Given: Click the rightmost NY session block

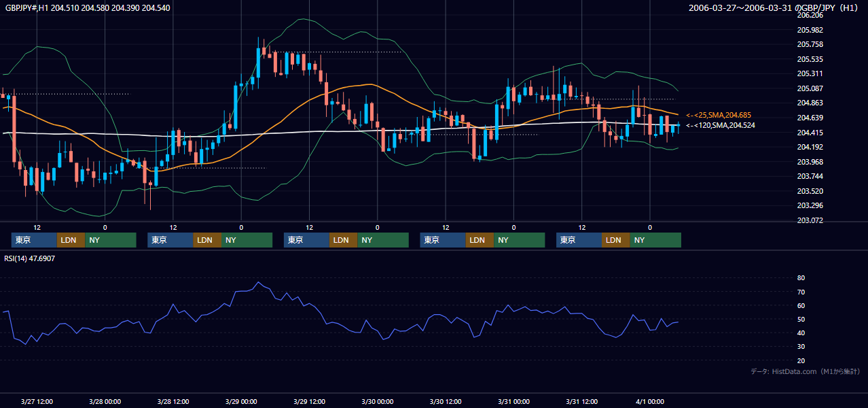Looking at the screenshot, I should coord(655,240).
